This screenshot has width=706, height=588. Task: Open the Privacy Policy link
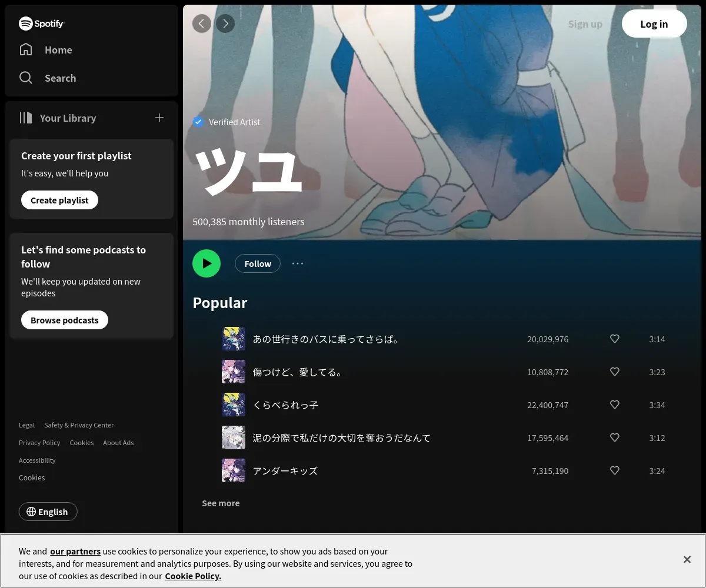coord(39,443)
